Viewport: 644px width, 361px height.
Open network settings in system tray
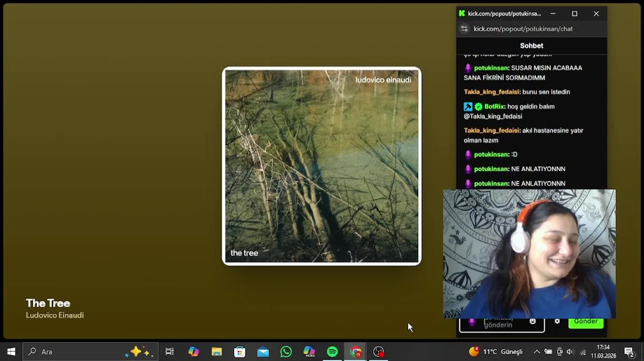[x=583, y=352]
